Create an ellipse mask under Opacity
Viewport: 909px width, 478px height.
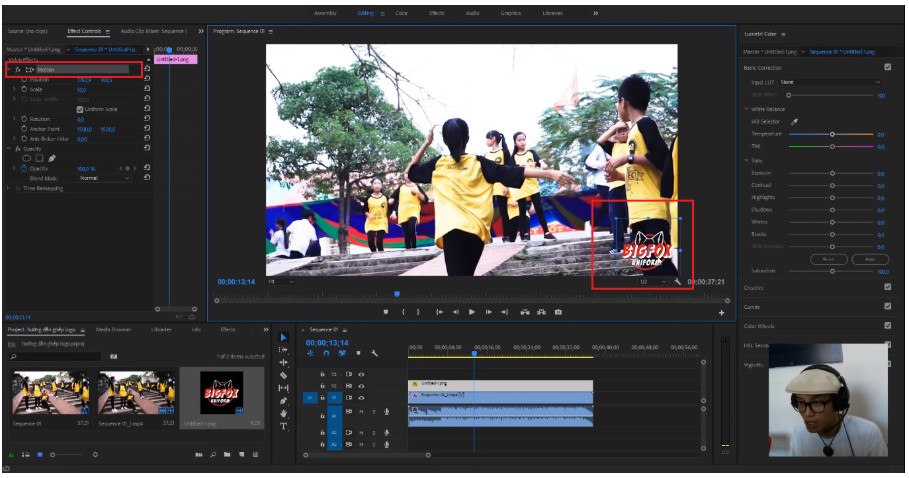pyautogui.click(x=27, y=158)
